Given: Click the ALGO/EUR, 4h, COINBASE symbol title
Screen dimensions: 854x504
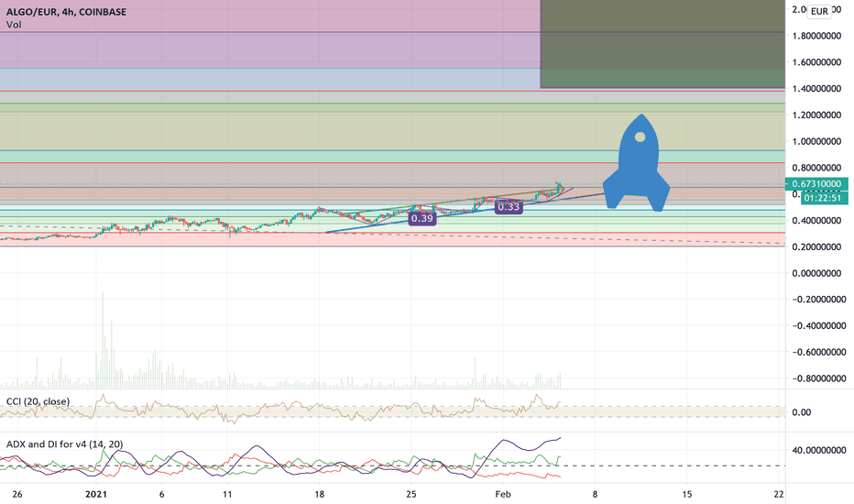Looking at the screenshot, I should point(66,11).
